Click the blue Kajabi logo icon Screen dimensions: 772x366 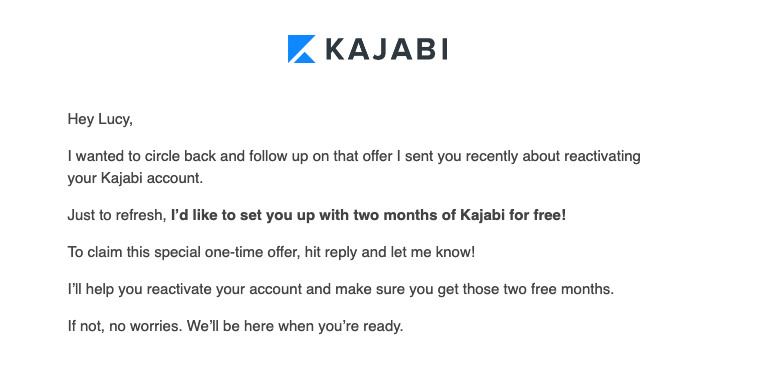pyautogui.click(x=301, y=49)
